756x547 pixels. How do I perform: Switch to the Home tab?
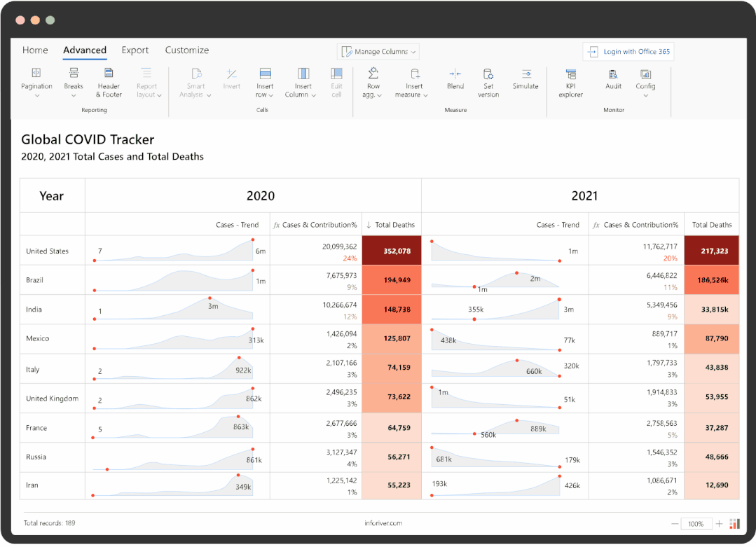[35, 50]
